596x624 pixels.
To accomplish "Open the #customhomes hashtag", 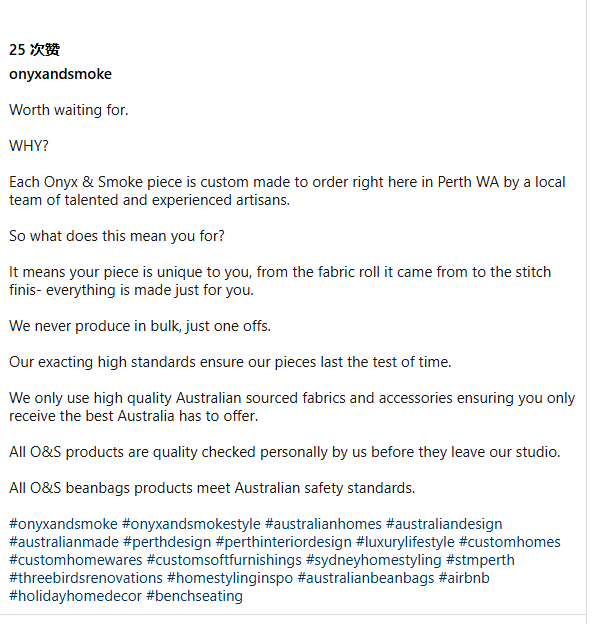I will point(510,542).
